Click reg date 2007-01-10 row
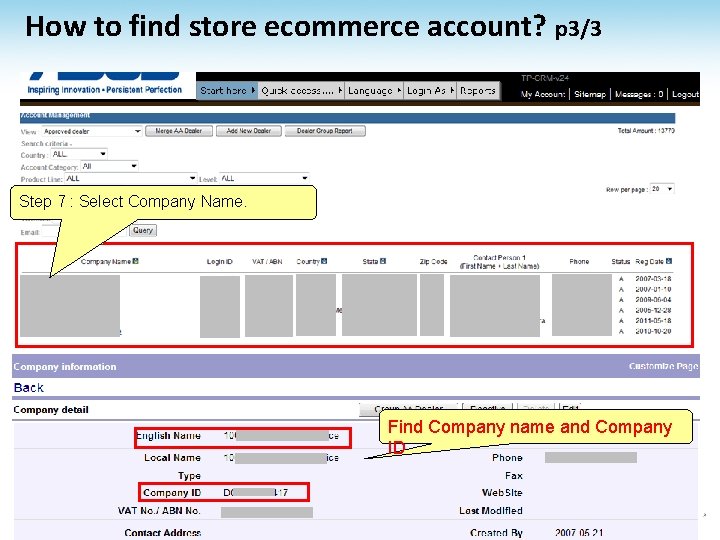 653,289
